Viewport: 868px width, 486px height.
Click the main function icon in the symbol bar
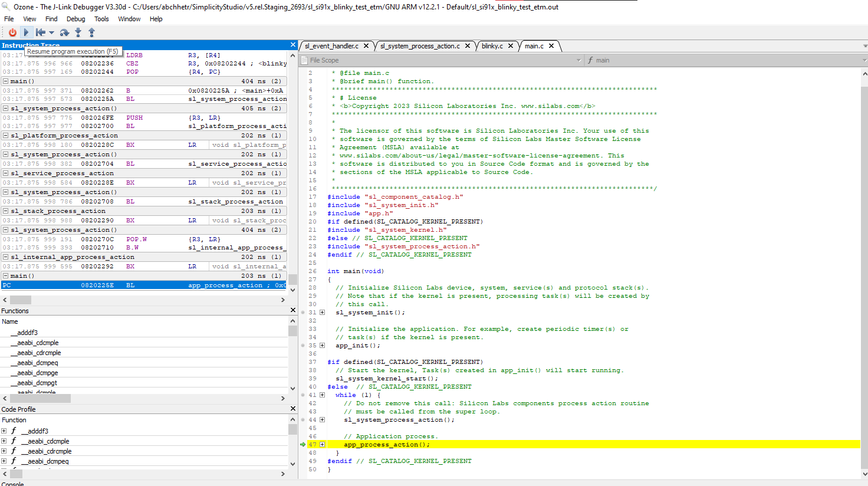pyautogui.click(x=590, y=60)
